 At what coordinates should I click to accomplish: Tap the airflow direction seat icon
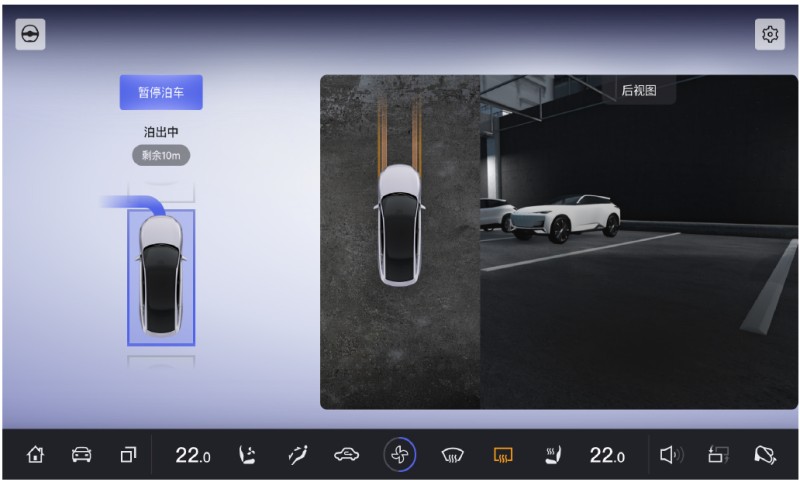[297, 454]
